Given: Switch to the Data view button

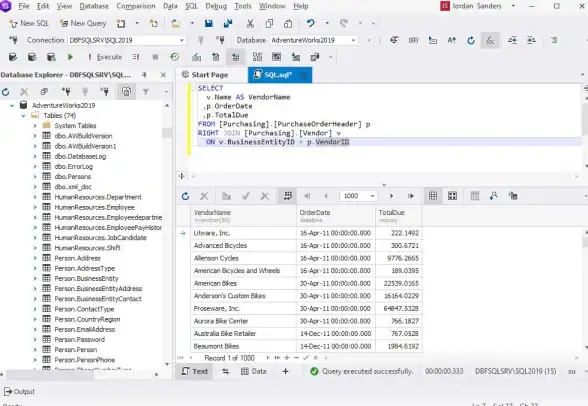Looking at the screenshot, I should pyautogui.click(x=254, y=371).
